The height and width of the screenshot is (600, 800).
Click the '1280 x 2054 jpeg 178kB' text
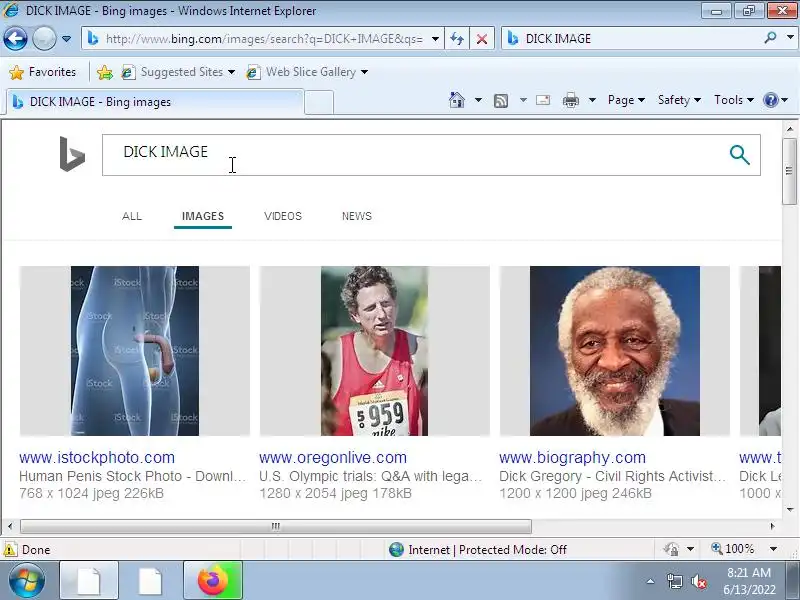pyautogui.click(x=335, y=493)
